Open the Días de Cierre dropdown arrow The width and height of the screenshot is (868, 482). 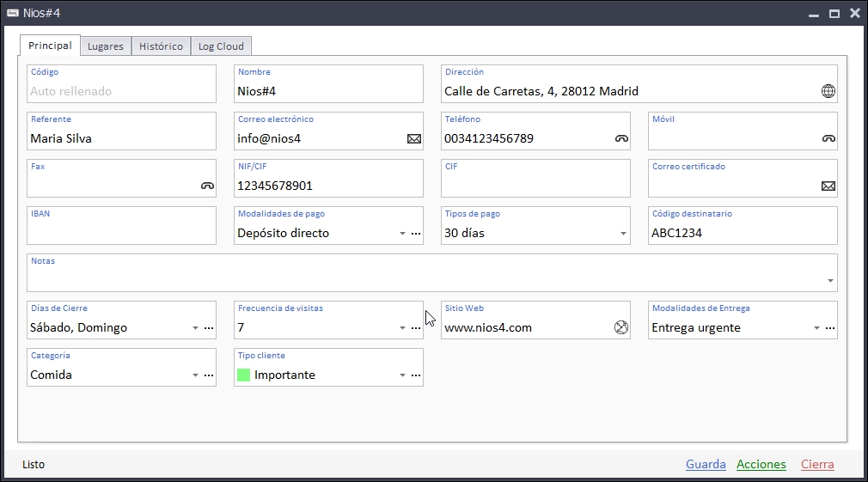[x=195, y=328]
